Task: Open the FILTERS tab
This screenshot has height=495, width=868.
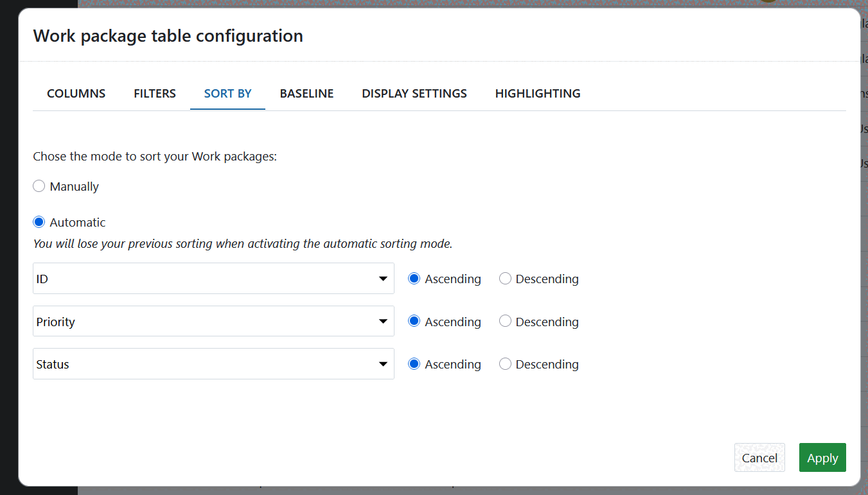Action: [x=154, y=93]
